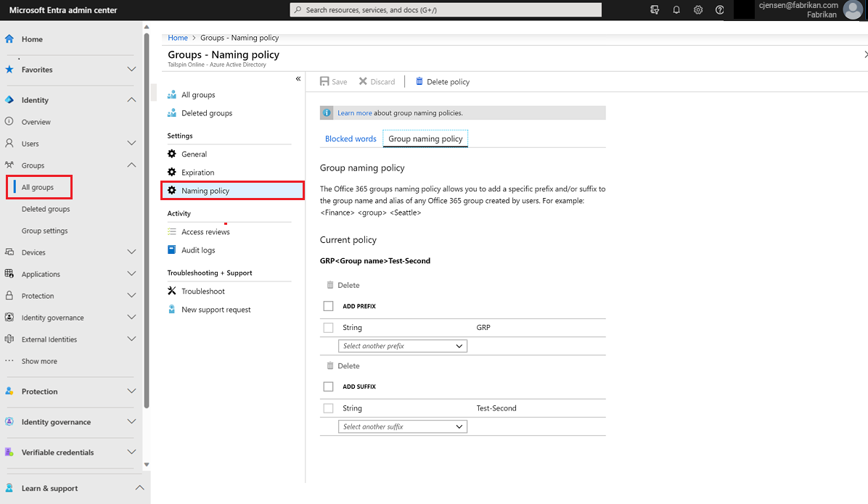Image resolution: width=868 pixels, height=504 pixels.
Task: Switch to the Blocked words tab
Action: tap(351, 138)
